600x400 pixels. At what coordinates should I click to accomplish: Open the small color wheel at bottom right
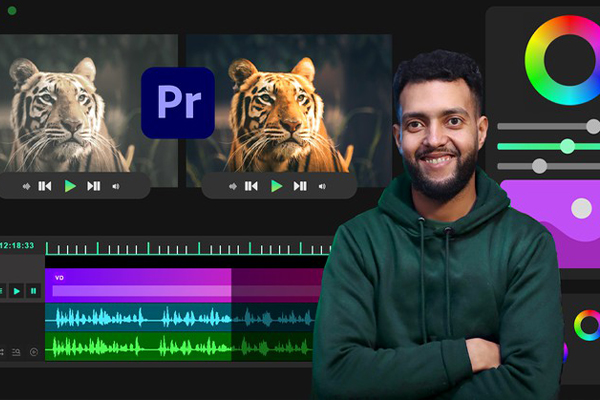coord(588,325)
